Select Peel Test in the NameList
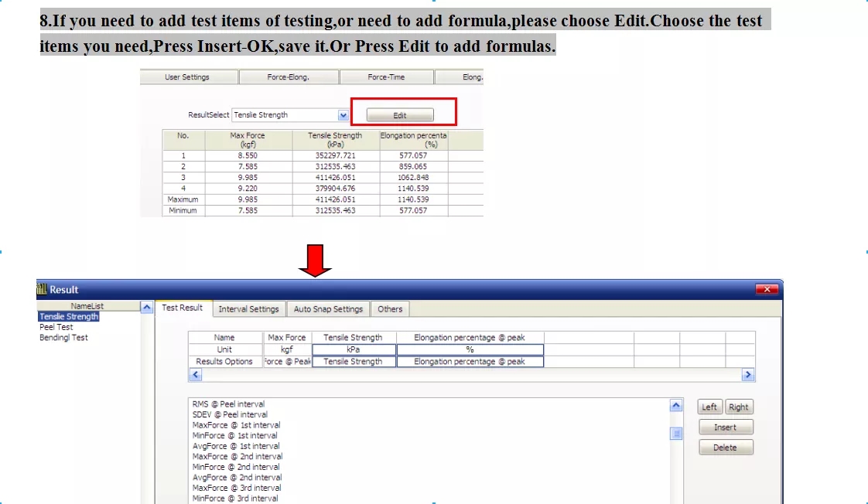This screenshot has width=868, height=504. (x=56, y=327)
